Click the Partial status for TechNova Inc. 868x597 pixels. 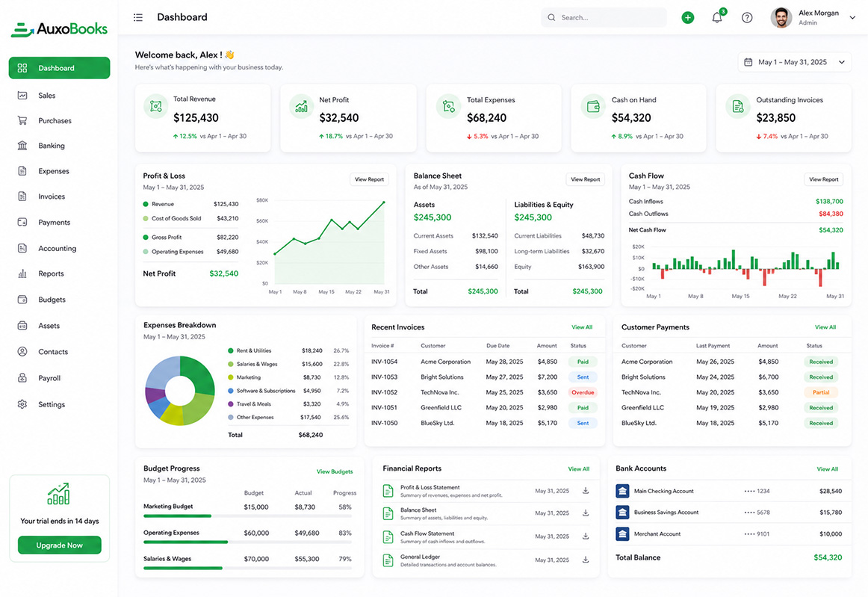(820, 393)
